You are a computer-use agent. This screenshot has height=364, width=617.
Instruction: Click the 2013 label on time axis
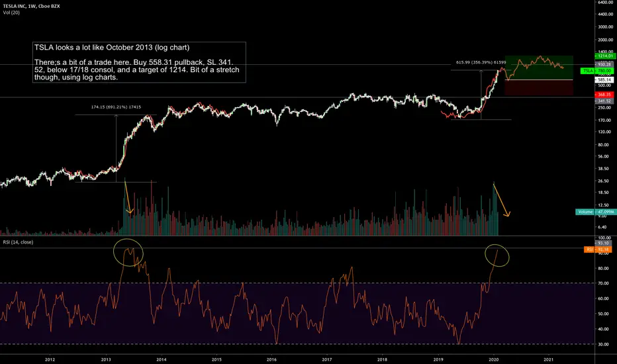pos(106,359)
